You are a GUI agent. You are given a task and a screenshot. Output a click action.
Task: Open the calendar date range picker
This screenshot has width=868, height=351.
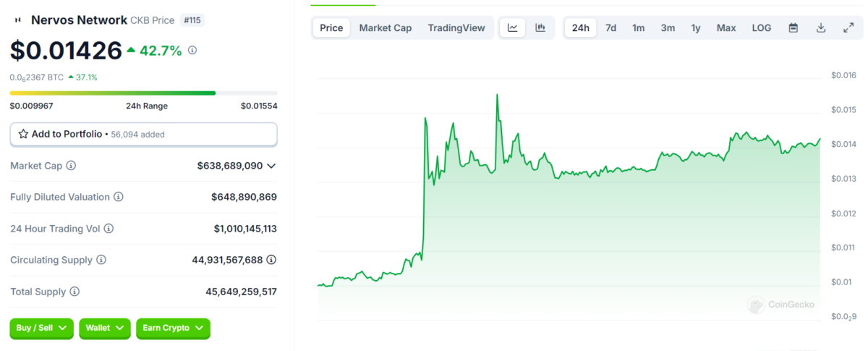[793, 28]
